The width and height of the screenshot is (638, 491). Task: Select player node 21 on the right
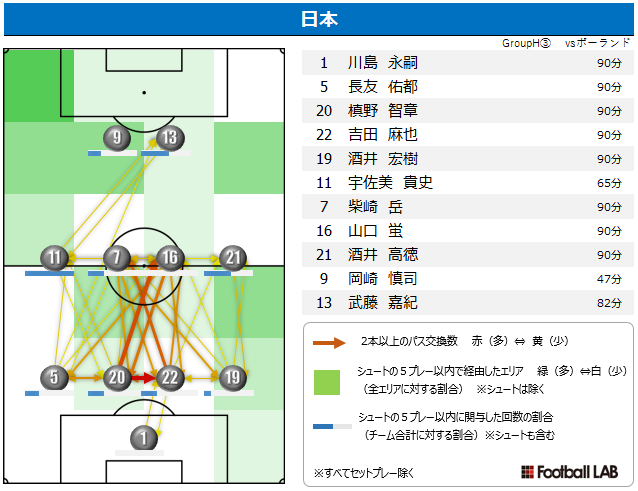[233, 258]
